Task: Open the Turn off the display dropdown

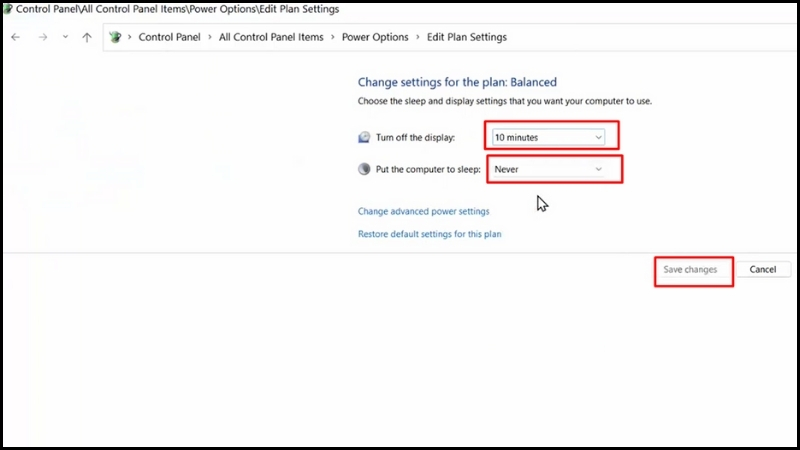Action: pos(548,137)
